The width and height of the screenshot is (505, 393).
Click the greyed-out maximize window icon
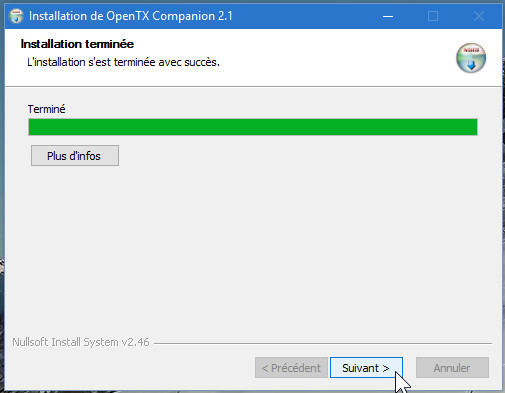coord(433,16)
